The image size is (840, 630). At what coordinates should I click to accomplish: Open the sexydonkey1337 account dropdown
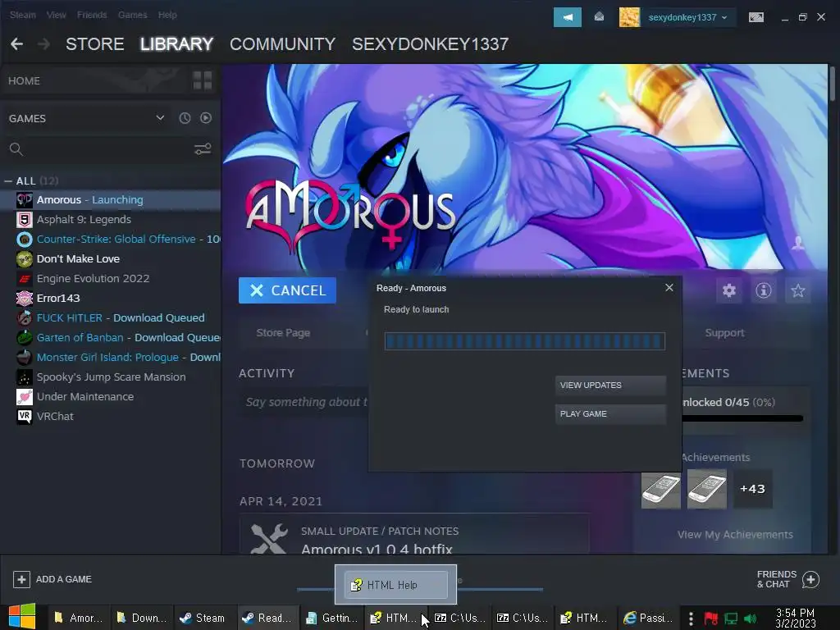tap(688, 17)
